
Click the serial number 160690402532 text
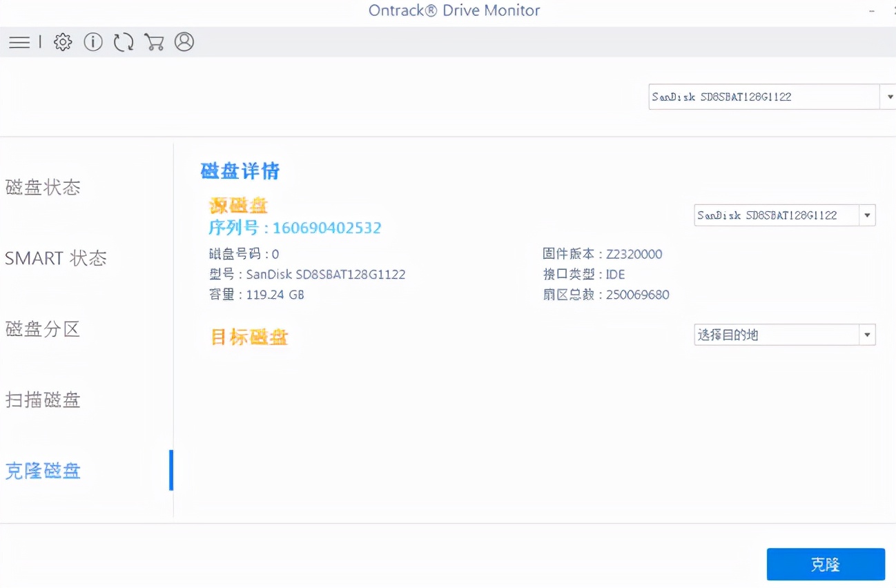(295, 228)
